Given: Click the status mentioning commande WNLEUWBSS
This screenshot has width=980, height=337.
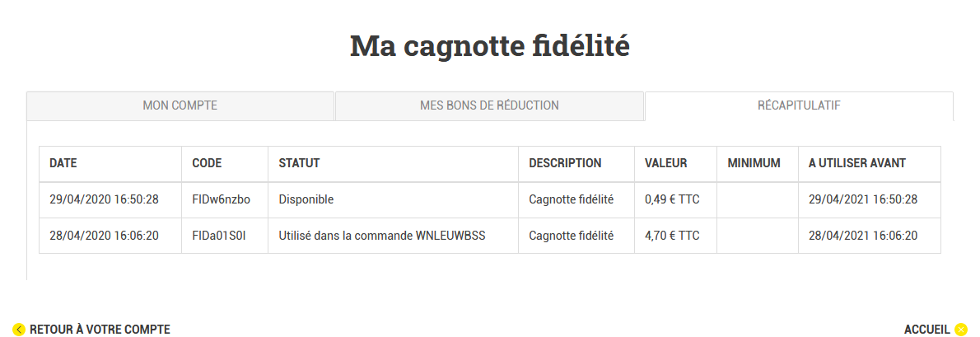Looking at the screenshot, I should (382, 236).
